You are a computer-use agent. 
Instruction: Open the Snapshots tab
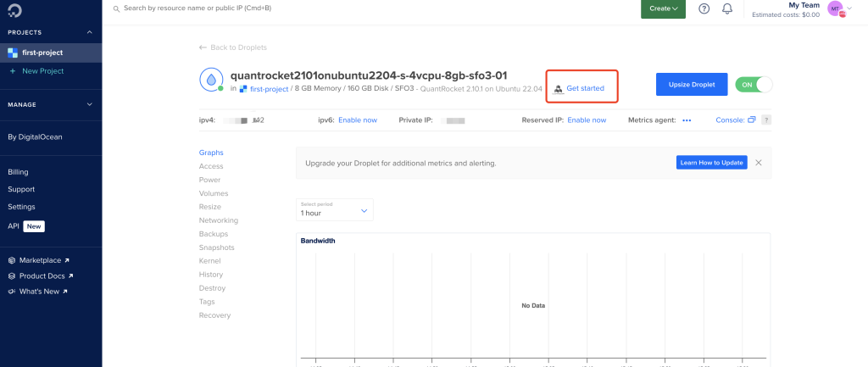pos(216,247)
